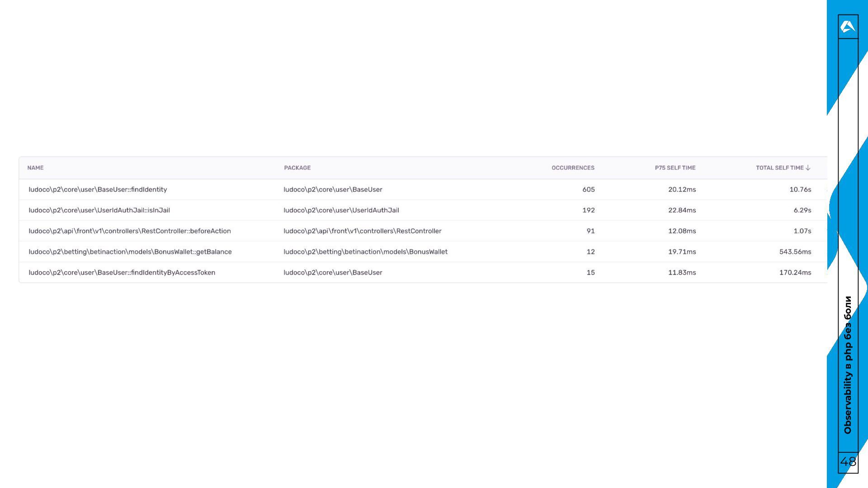Click occurrences value 12
The image size is (868, 488).
tap(590, 252)
